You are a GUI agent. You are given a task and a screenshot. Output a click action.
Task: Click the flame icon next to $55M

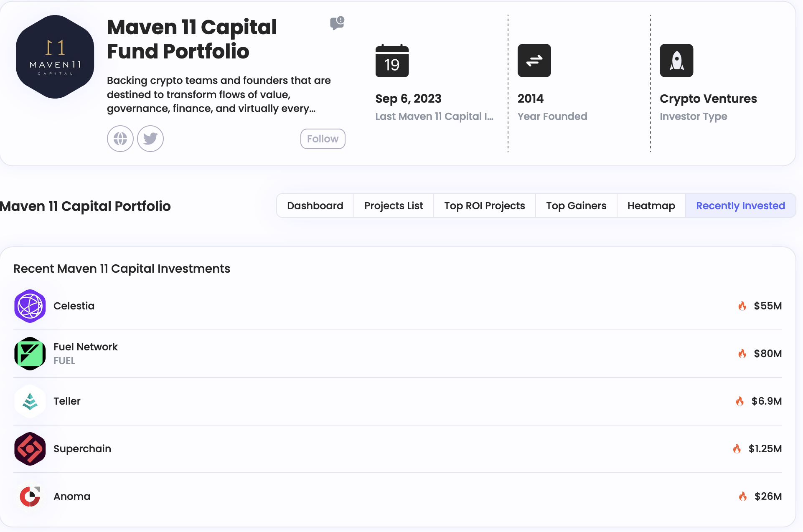point(742,306)
